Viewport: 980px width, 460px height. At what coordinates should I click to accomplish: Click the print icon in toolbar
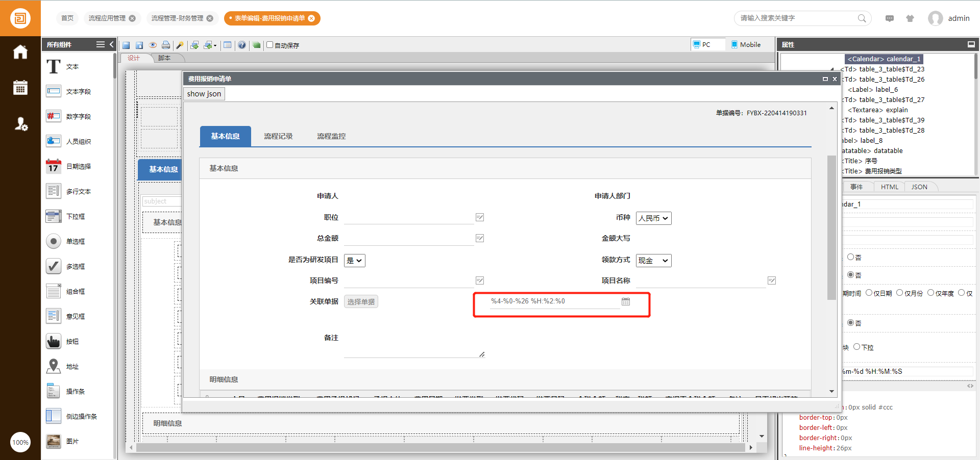(166, 45)
